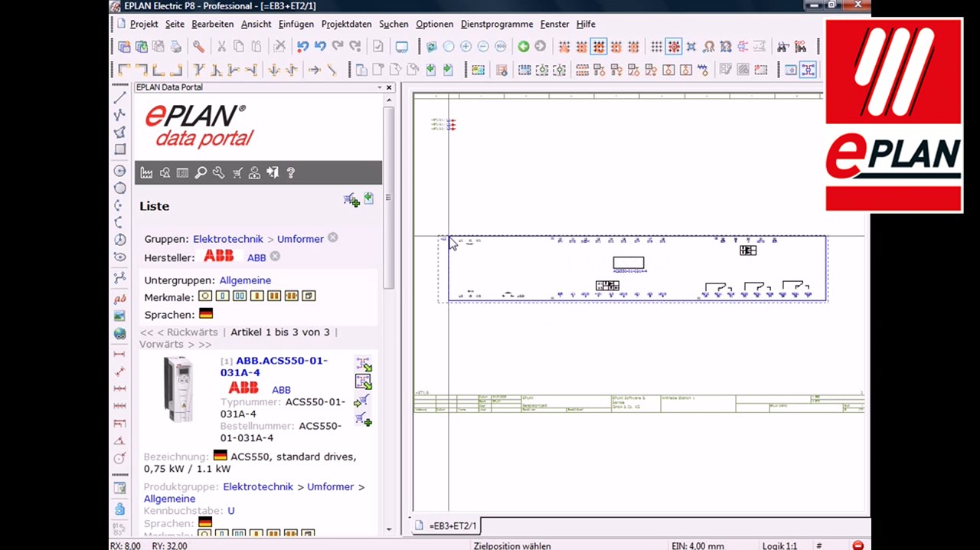Click the add-to-cart icon for ACS550-01-031A-4
The width and height of the screenshot is (980, 550).
[x=363, y=419]
